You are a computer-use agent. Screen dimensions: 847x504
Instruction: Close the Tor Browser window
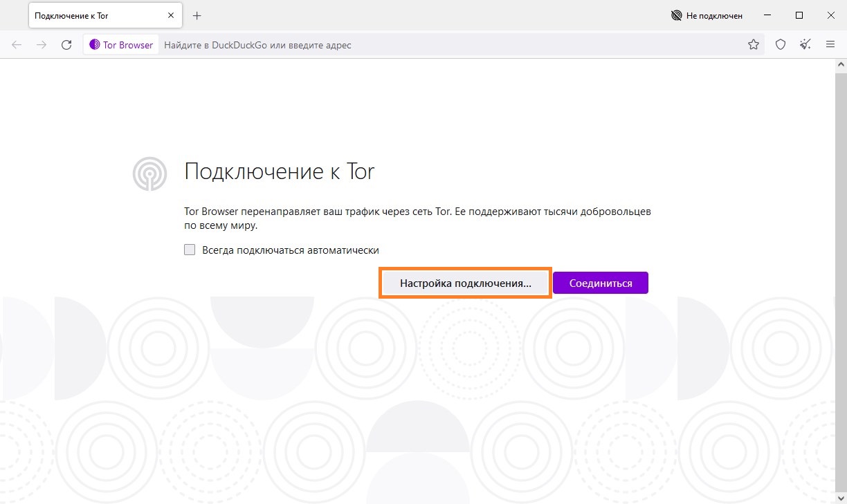(830, 15)
